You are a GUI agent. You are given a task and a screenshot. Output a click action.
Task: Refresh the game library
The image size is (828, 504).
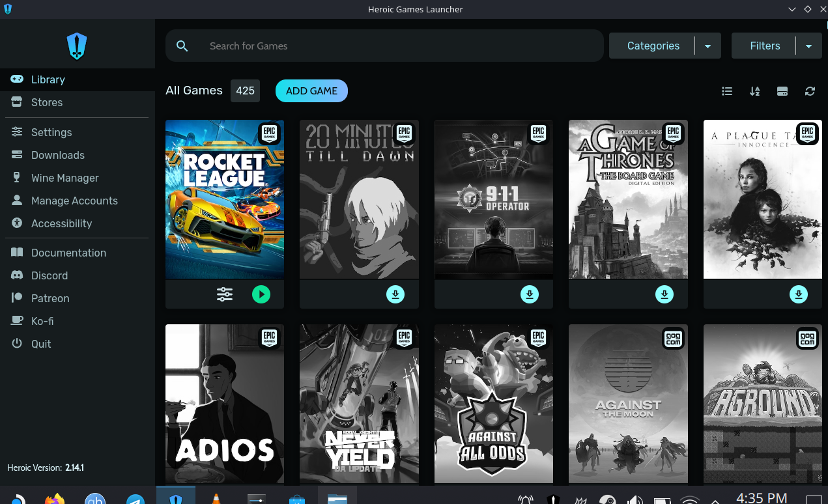(x=810, y=91)
